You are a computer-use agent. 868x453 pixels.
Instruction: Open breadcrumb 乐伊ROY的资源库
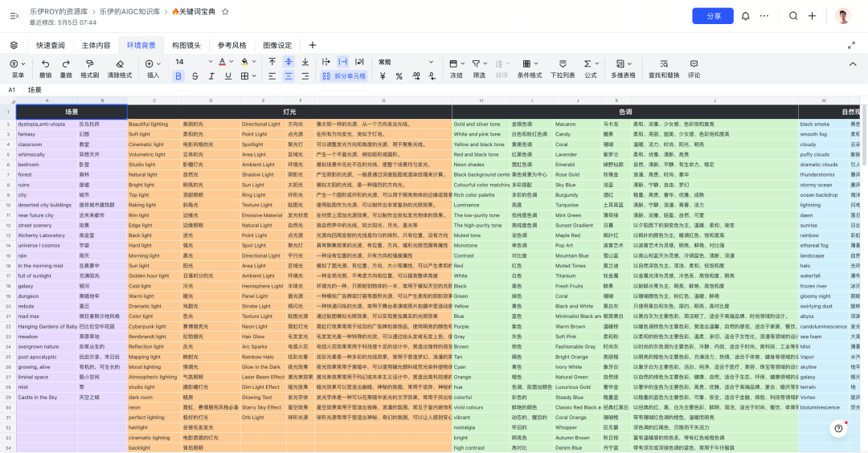click(59, 11)
